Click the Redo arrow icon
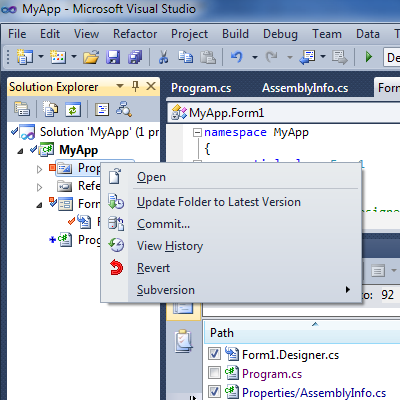The image size is (400, 400). [272, 57]
